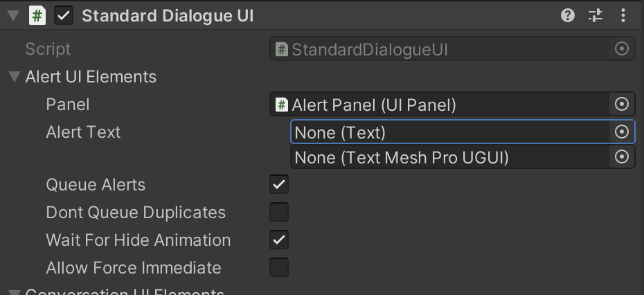Open object picker for Script field

621,49
